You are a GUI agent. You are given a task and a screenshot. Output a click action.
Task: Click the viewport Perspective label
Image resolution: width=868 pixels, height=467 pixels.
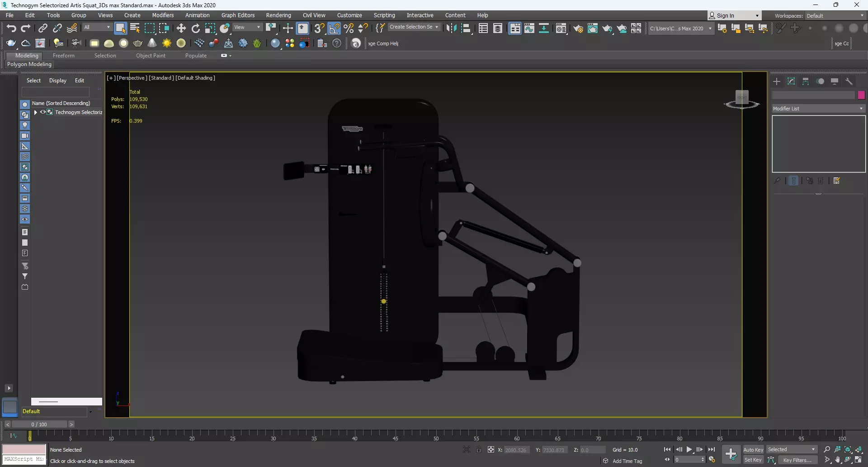(132, 78)
